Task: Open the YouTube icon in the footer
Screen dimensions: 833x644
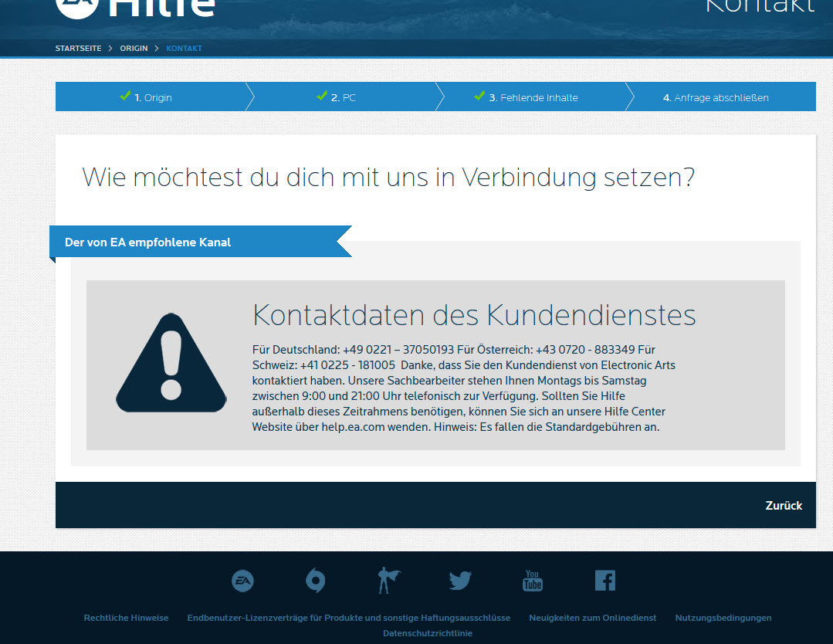Action: pyautogui.click(x=533, y=581)
